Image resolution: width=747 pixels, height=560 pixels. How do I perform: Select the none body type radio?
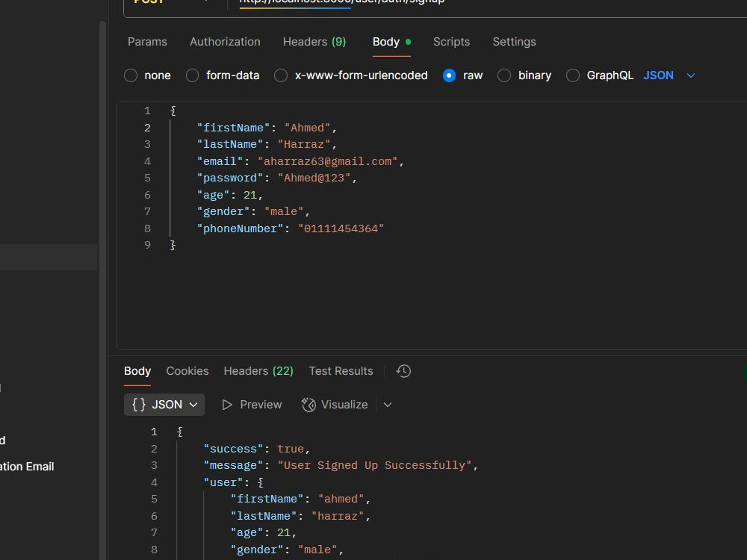131,75
